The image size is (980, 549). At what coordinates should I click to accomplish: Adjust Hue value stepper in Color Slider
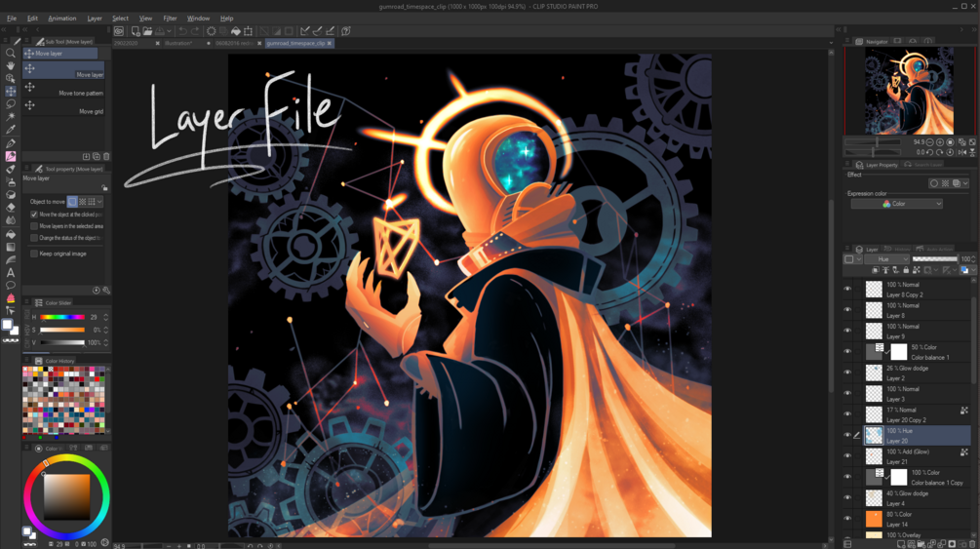[x=105, y=317]
